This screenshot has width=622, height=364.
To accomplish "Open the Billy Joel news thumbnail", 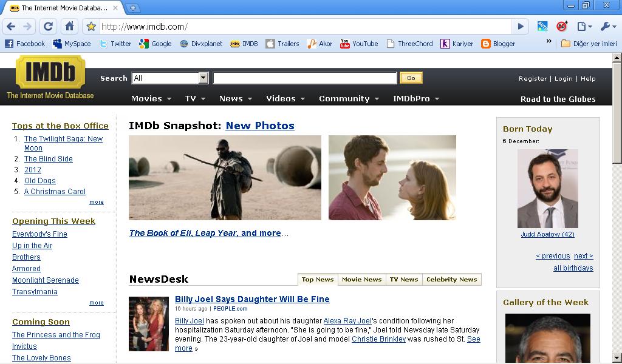I will point(149,323).
